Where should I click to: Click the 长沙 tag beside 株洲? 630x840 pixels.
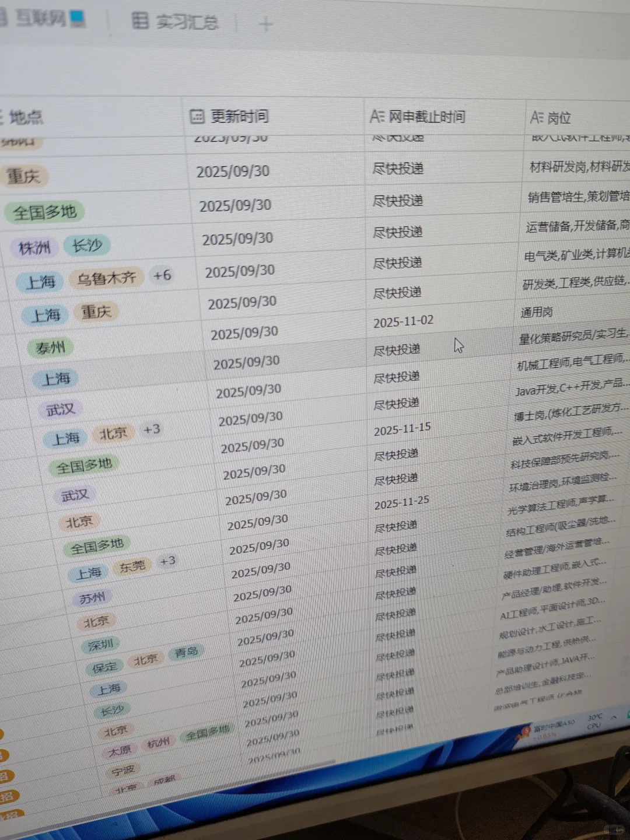pyautogui.click(x=86, y=246)
